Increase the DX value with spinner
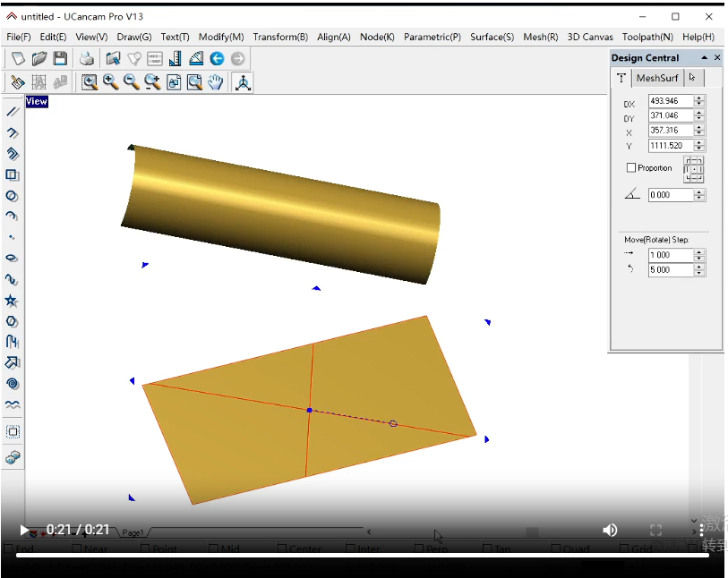Image resolution: width=728 pixels, height=578 pixels. [x=699, y=98]
